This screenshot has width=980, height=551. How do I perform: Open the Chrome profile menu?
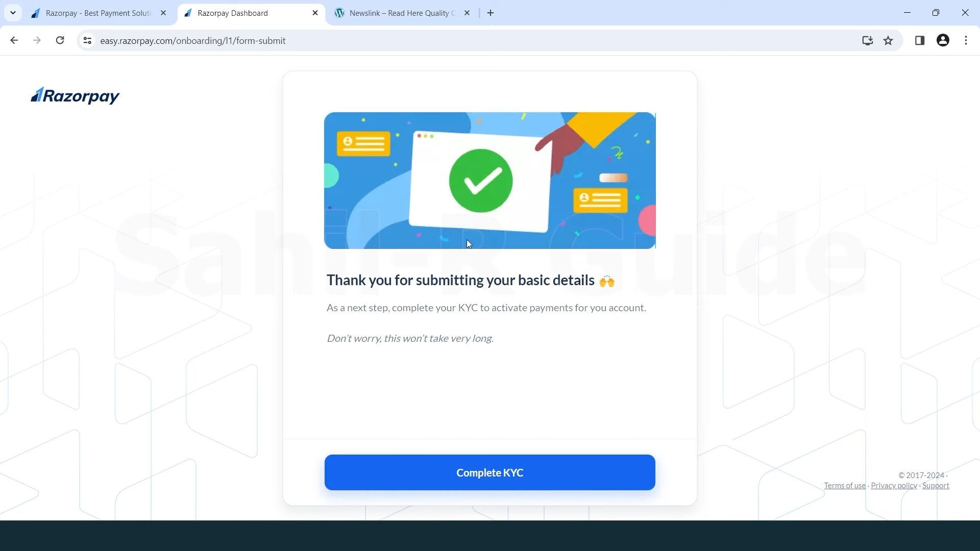[943, 40]
